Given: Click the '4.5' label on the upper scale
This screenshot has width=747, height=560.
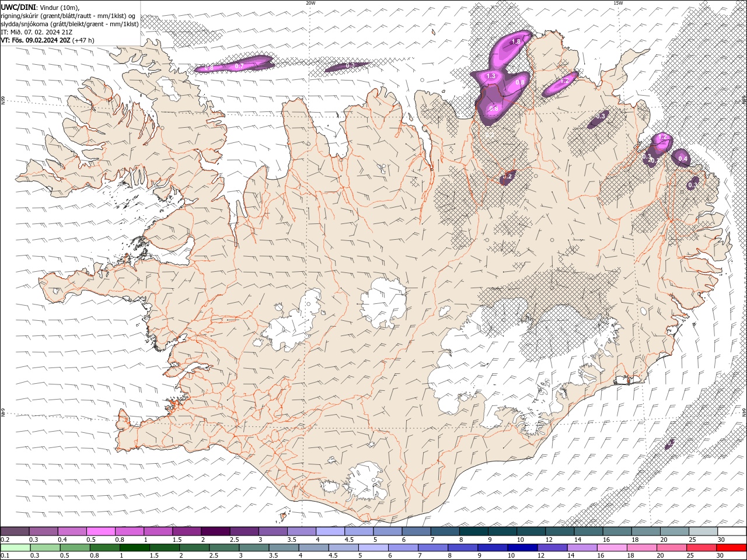Looking at the screenshot, I should coord(349,540).
